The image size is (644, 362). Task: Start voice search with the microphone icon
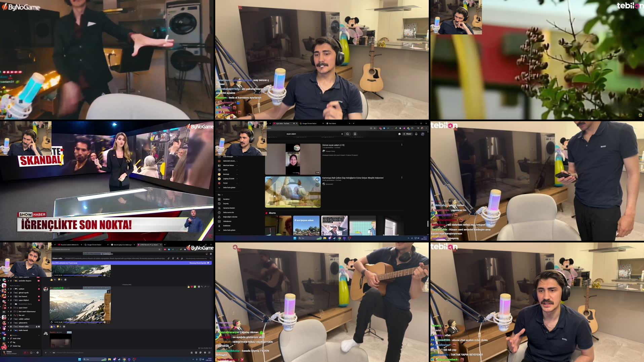tap(355, 134)
